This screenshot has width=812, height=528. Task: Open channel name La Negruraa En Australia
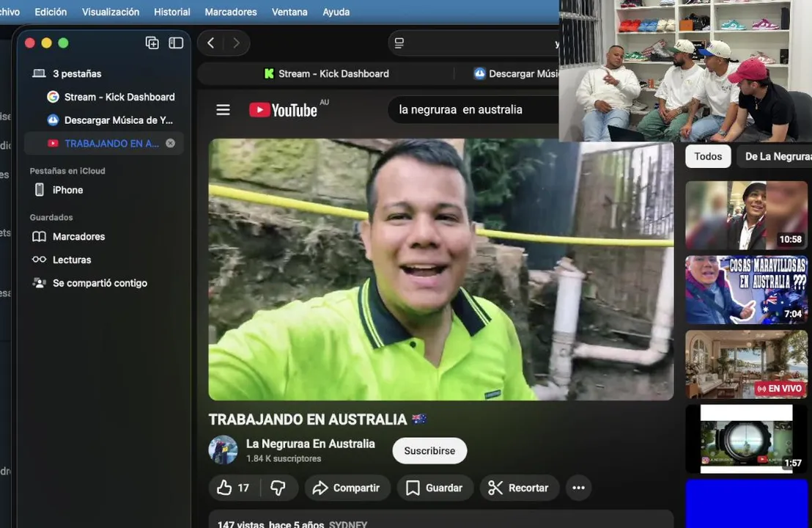310,444
